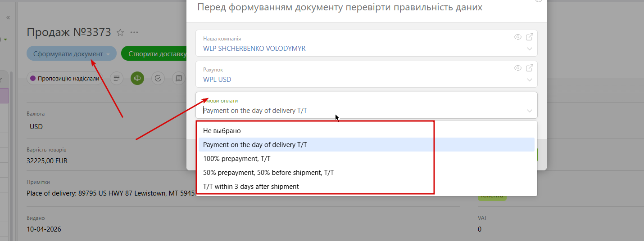The image size is (644, 241).
Task: Star the Продаж №3373 record as favorite
Action: click(x=120, y=32)
